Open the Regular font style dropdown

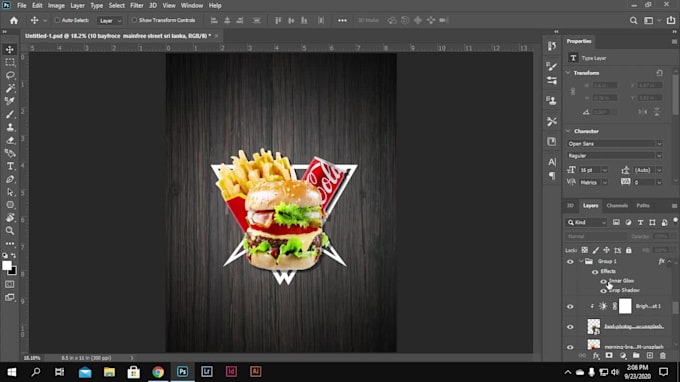coord(615,156)
